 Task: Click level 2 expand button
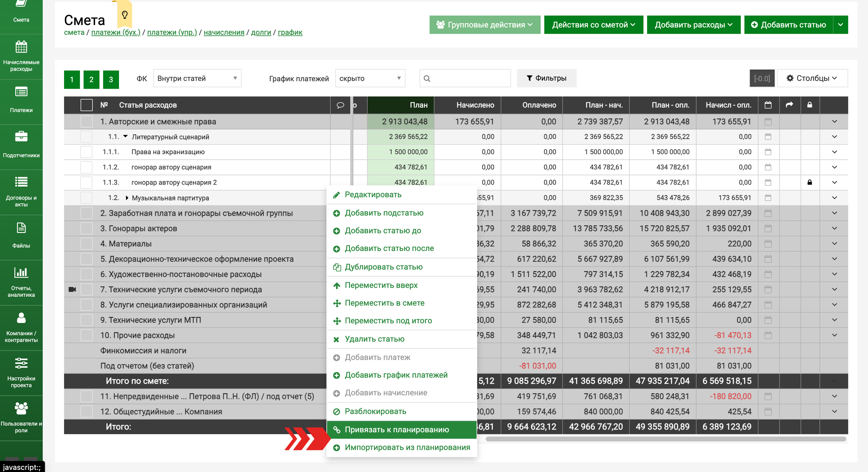91,80
